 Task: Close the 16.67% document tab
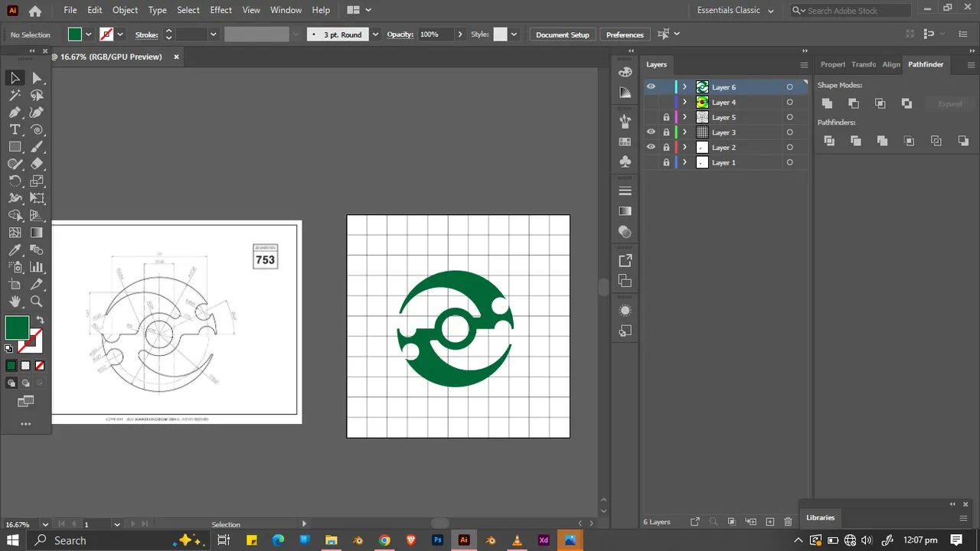tap(176, 57)
